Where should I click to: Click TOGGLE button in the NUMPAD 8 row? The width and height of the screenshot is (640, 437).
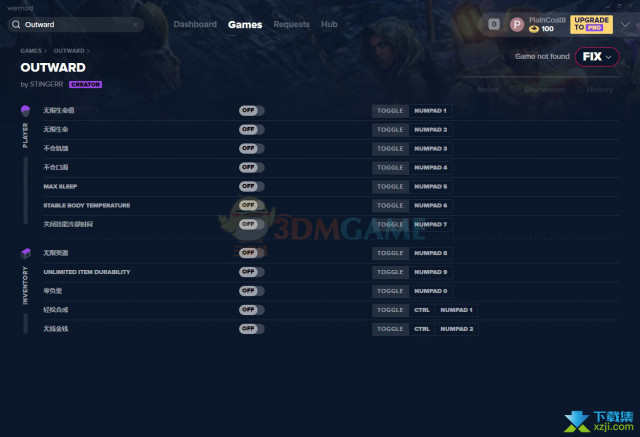pos(390,253)
